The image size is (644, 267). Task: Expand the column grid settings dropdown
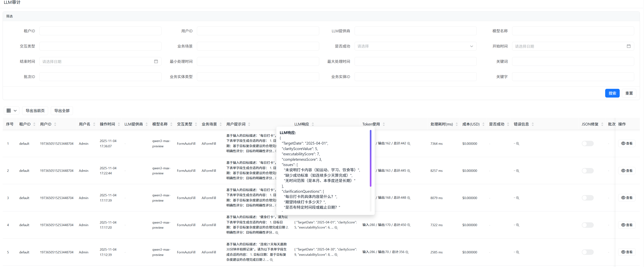[x=11, y=111]
